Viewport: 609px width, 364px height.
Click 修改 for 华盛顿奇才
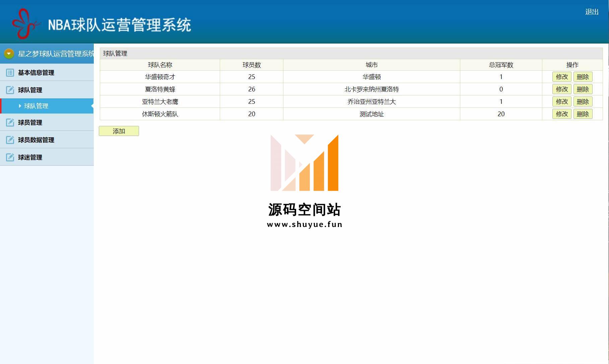pos(562,77)
